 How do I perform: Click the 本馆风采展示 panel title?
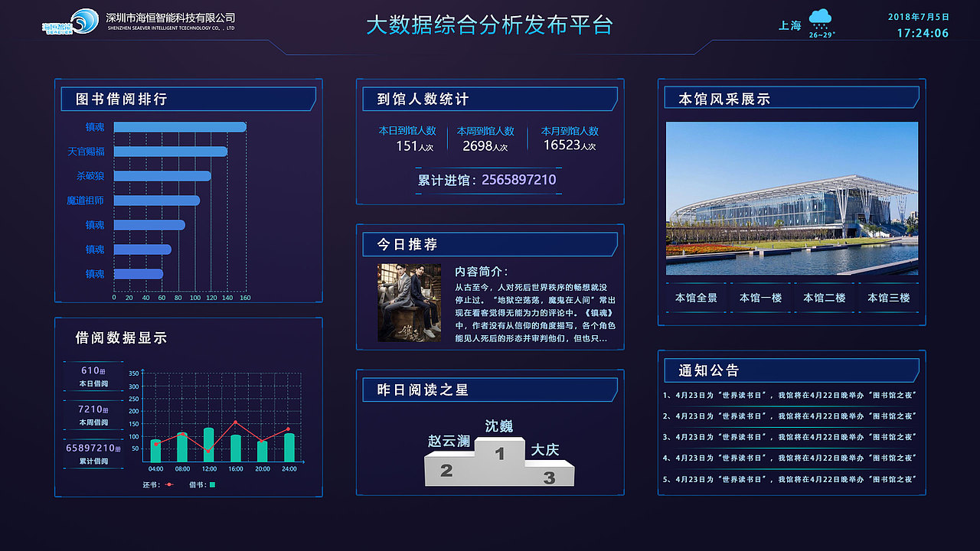coord(724,99)
